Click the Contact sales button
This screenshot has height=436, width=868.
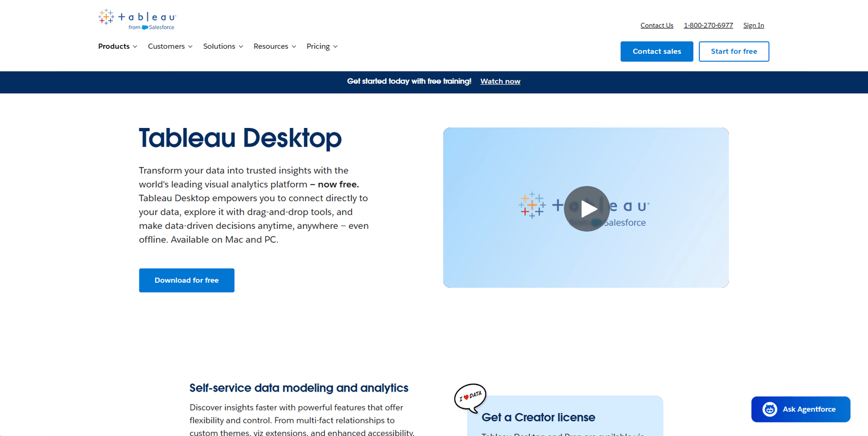pos(657,52)
